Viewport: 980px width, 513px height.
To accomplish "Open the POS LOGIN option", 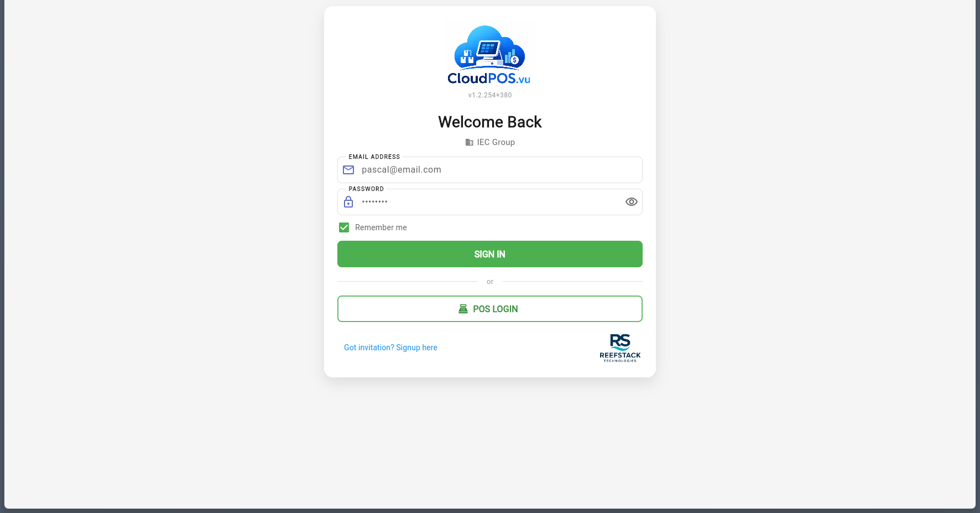I will (x=490, y=309).
